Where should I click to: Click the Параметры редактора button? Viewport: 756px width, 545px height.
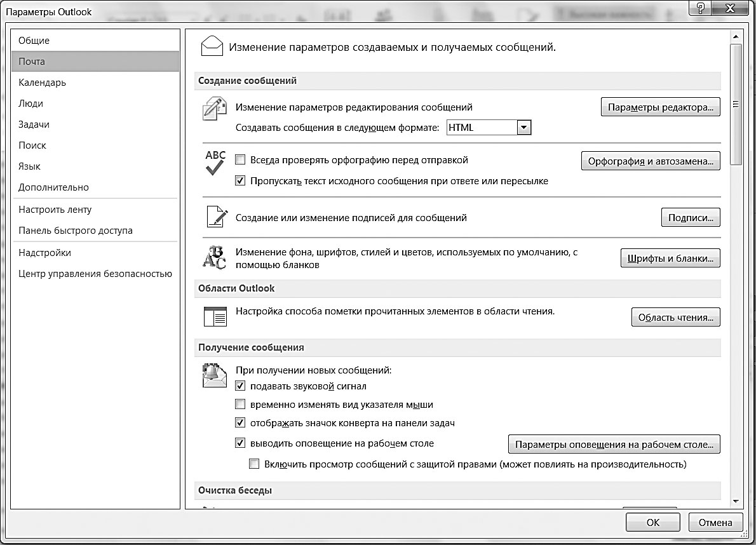[660, 107]
